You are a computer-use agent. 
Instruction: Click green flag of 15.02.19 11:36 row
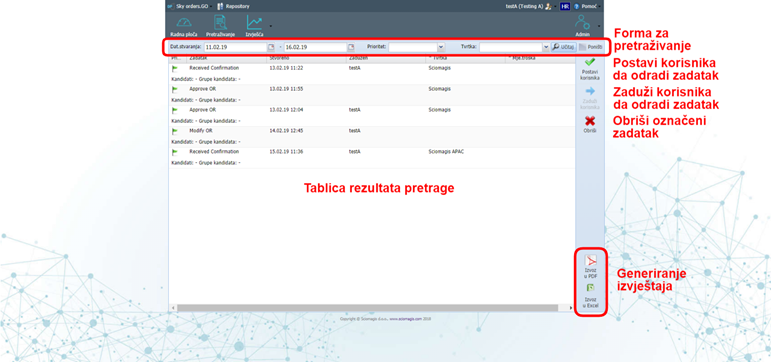tap(175, 152)
